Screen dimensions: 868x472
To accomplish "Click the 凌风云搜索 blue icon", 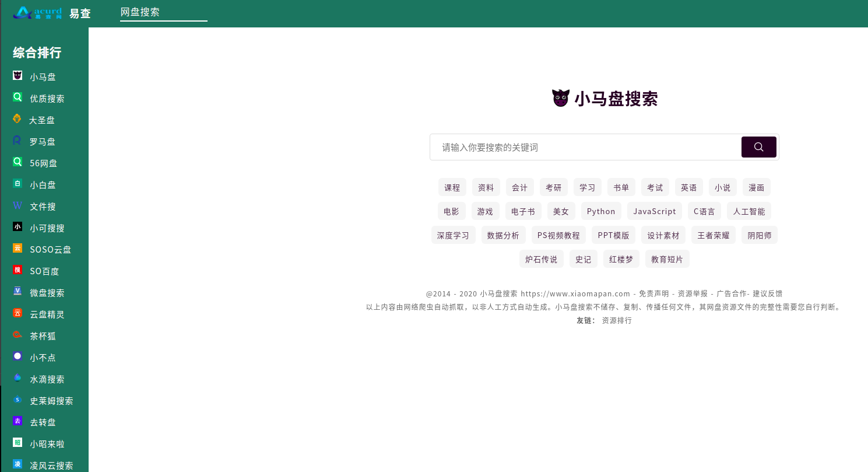I will click(17, 464).
